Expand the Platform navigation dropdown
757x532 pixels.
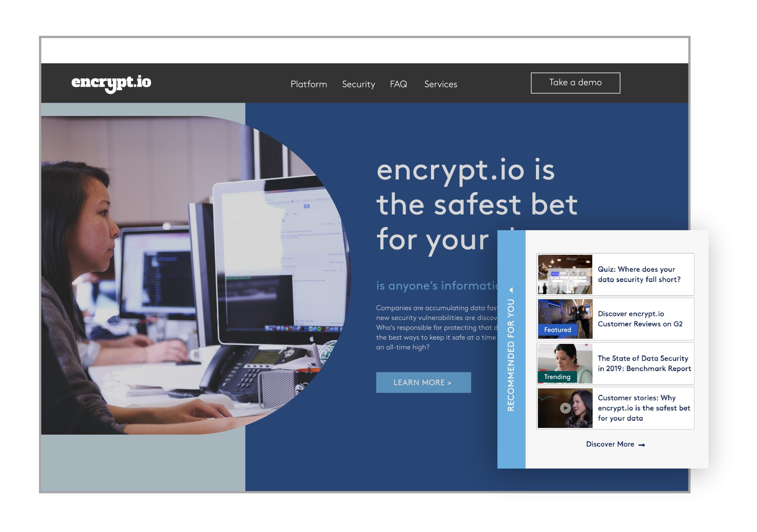pos(309,83)
